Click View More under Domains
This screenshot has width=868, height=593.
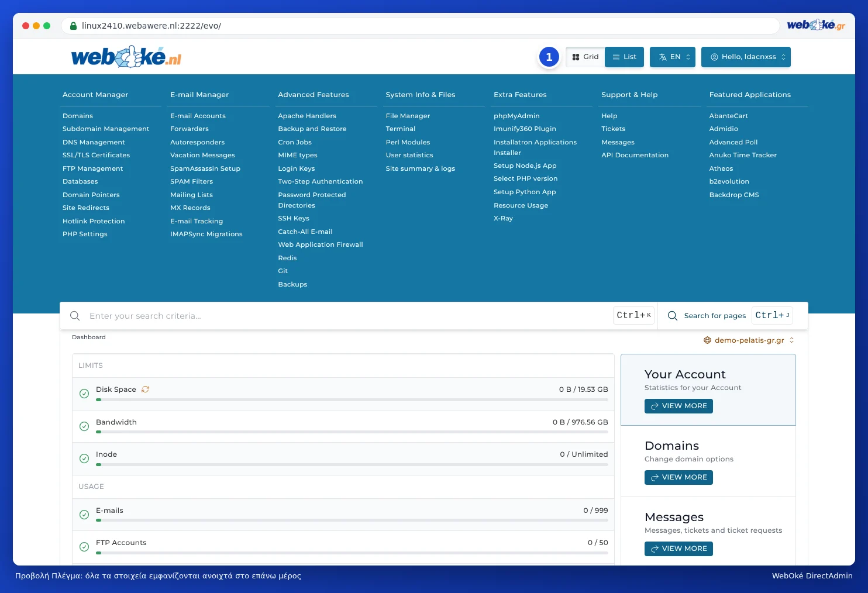tap(678, 477)
